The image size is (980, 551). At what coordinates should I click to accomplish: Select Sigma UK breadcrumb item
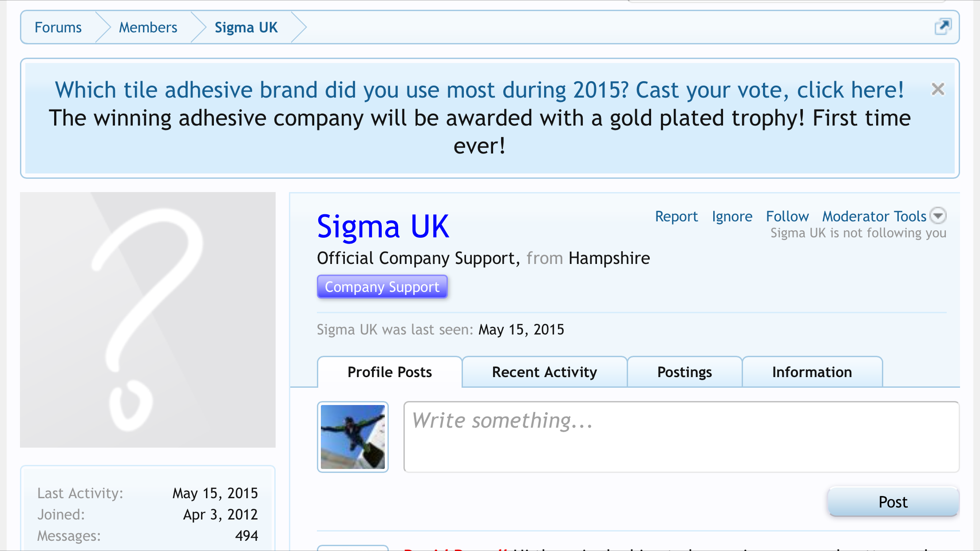[246, 28]
